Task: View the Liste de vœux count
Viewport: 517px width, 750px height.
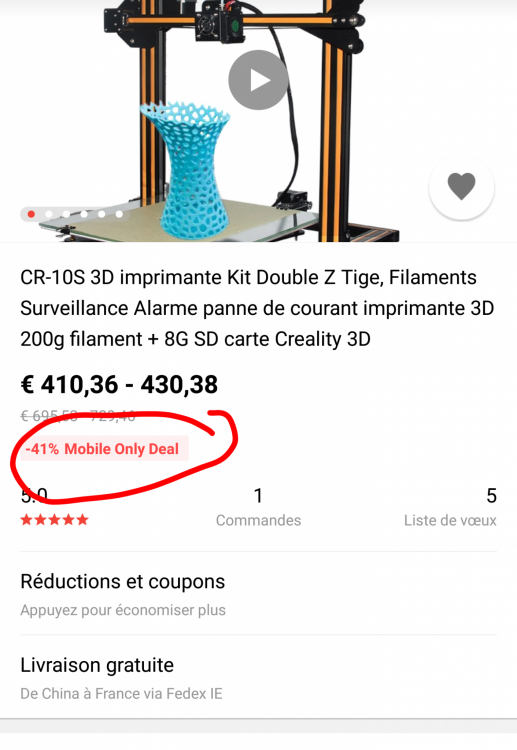Action: click(x=450, y=507)
